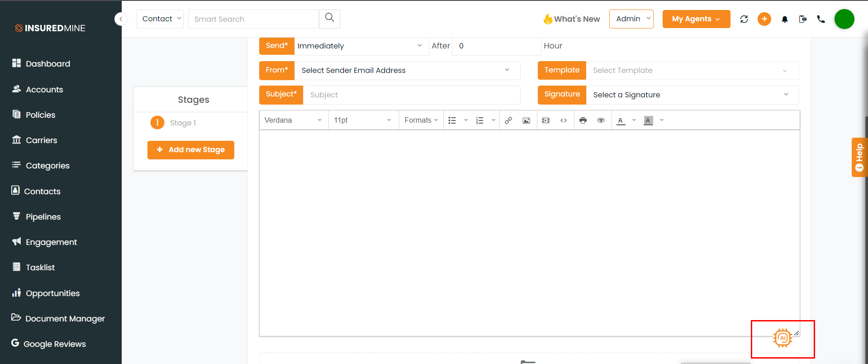868x364 pixels.
Task: Insert an image using the picture icon
Action: point(526,120)
